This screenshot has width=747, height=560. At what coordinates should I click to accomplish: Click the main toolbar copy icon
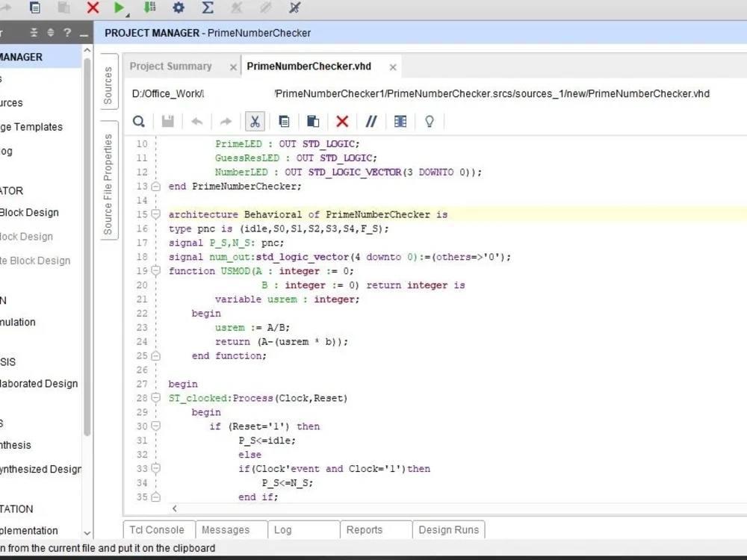point(35,7)
